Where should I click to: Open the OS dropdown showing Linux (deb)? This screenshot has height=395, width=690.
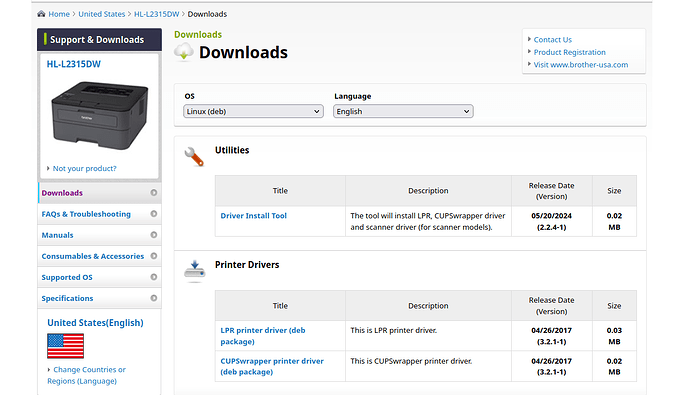253,111
